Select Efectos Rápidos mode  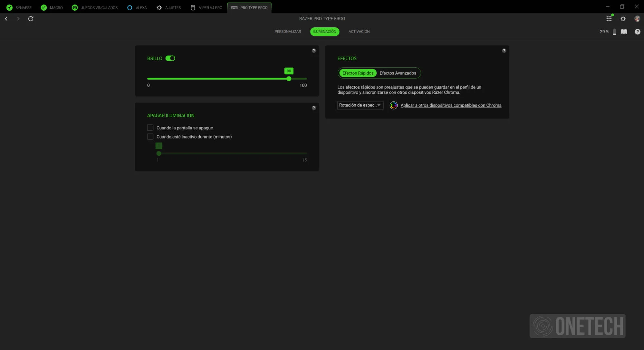point(358,73)
